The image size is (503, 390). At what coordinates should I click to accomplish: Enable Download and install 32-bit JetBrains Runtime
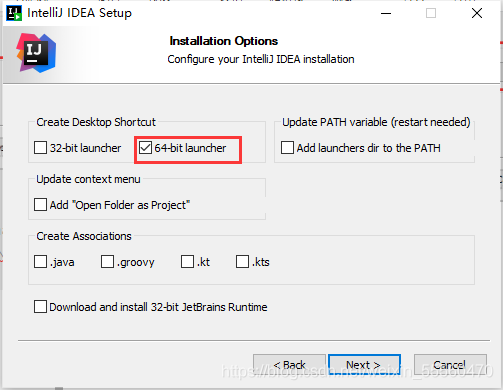40,307
